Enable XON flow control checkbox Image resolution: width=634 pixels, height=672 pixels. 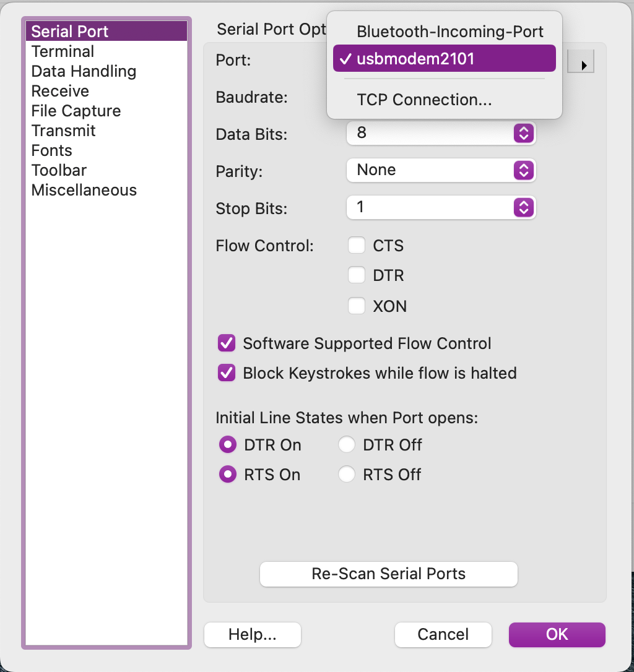pos(357,306)
